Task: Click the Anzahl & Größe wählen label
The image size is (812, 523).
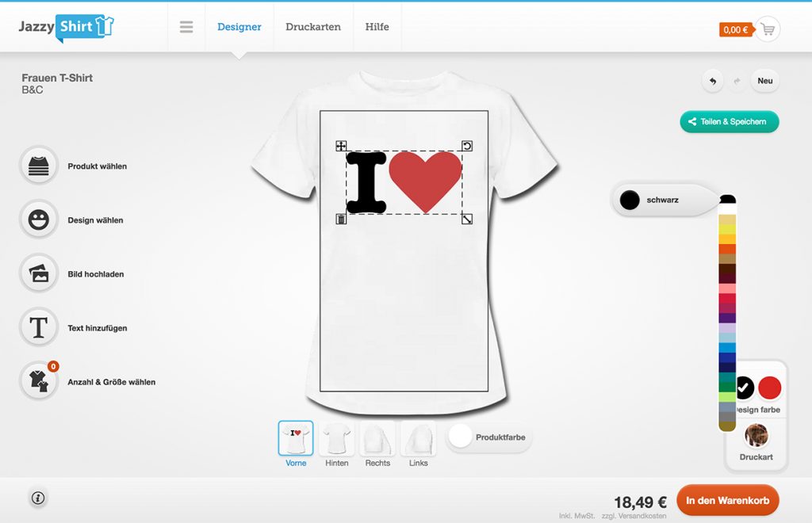Action: [111, 381]
